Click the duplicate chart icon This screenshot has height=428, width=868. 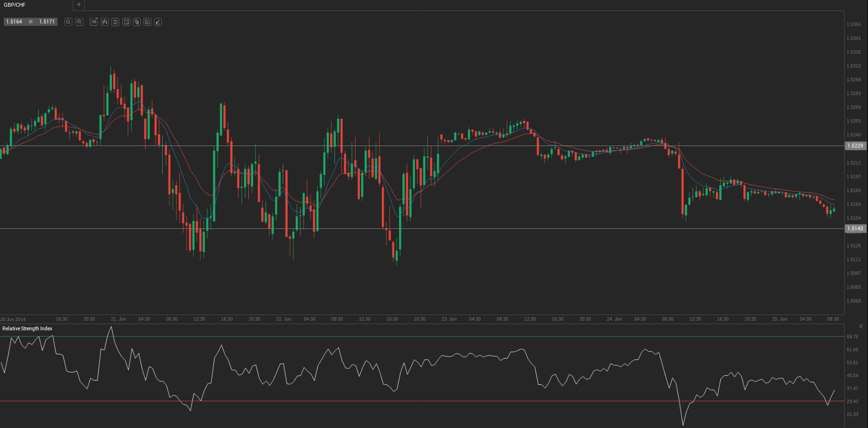pyautogui.click(x=137, y=22)
